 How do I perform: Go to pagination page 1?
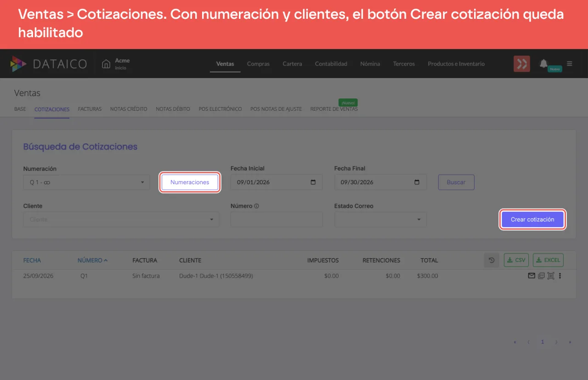point(543,342)
